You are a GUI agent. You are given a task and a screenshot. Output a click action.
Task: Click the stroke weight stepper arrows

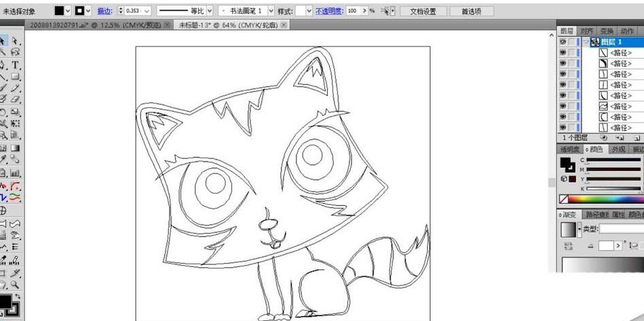point(121,11)
